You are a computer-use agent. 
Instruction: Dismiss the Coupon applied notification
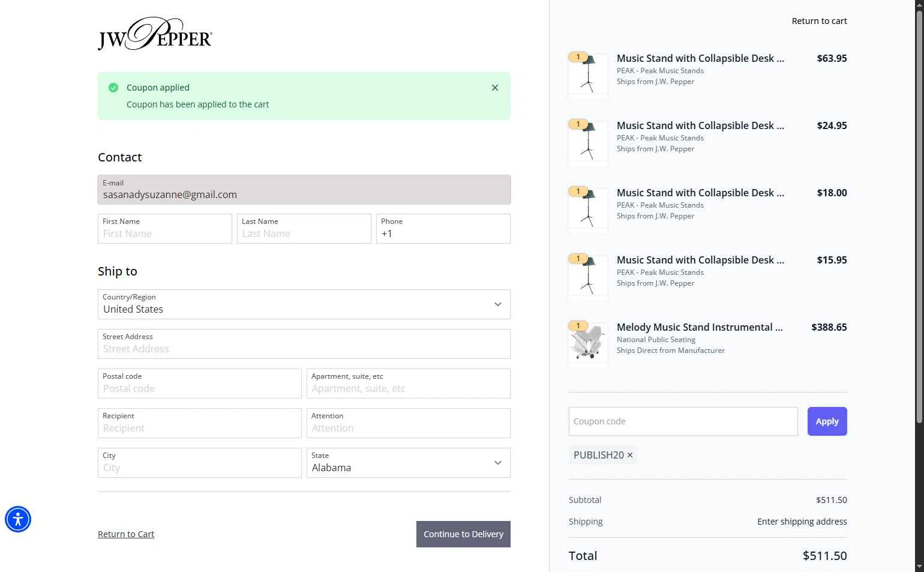pyautogui.click(x=495, y=88)
